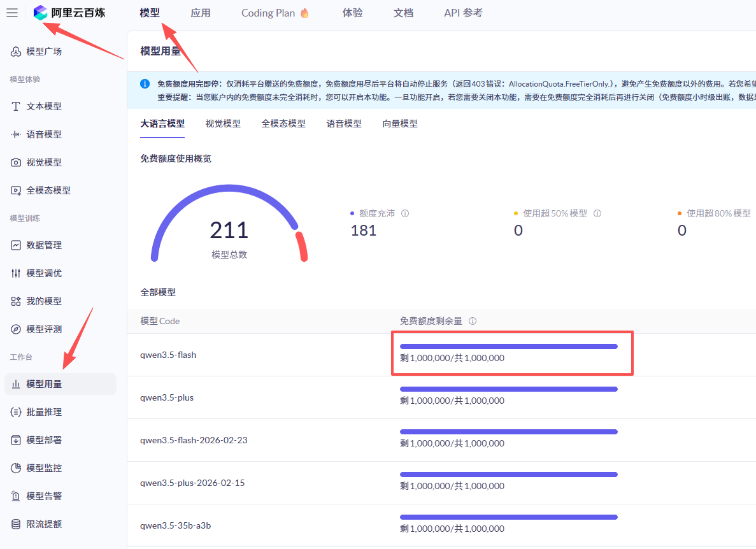Click the Model Alerts (模型告警) sidebar icon
The width and height of the screenshot is (756, 549).
16,496
